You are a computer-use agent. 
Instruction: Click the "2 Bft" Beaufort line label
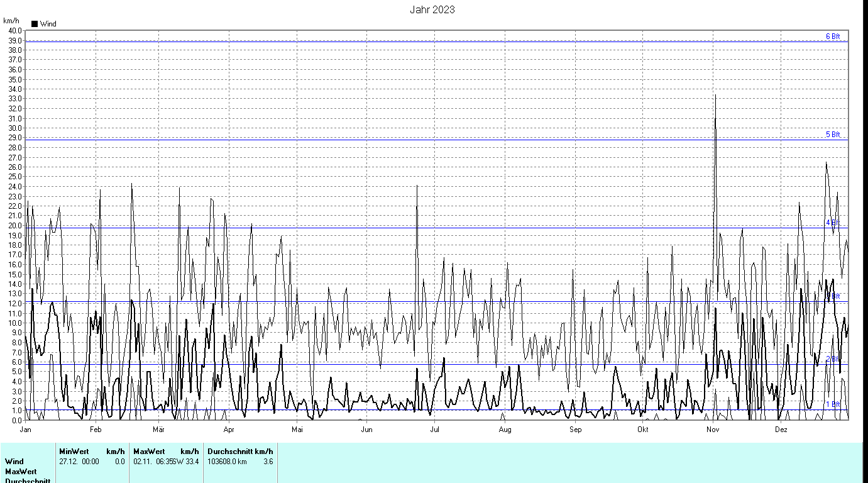click(x=833, y=358)
